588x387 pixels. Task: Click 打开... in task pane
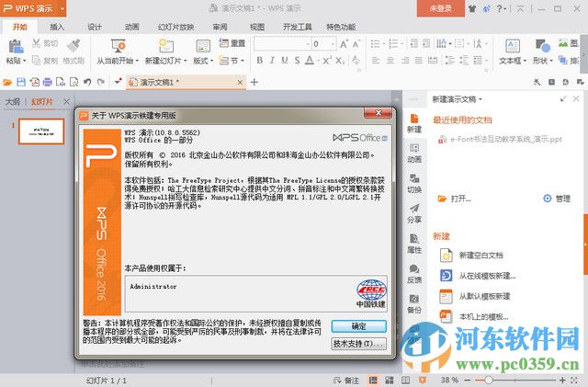454,199
